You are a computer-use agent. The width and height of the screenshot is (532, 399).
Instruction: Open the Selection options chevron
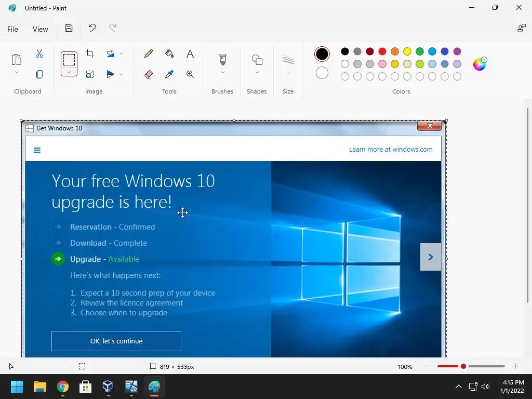click(x=69, y=72)
